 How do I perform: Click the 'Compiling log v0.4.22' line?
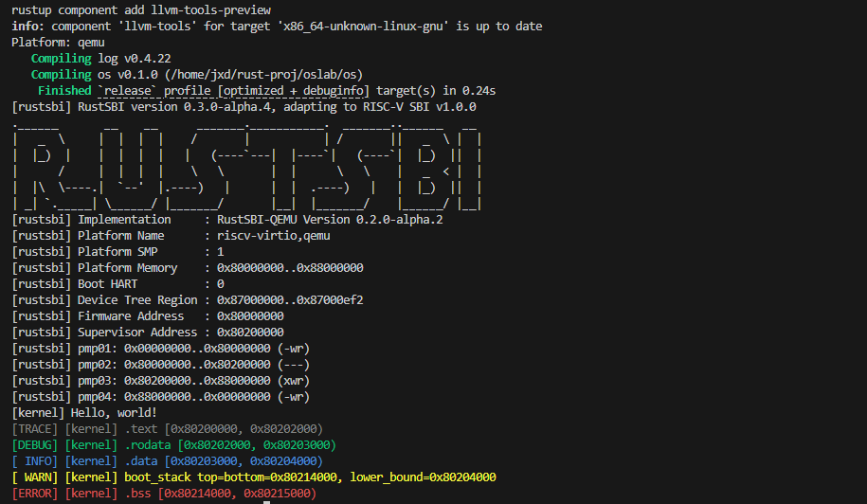coord(100,58)
